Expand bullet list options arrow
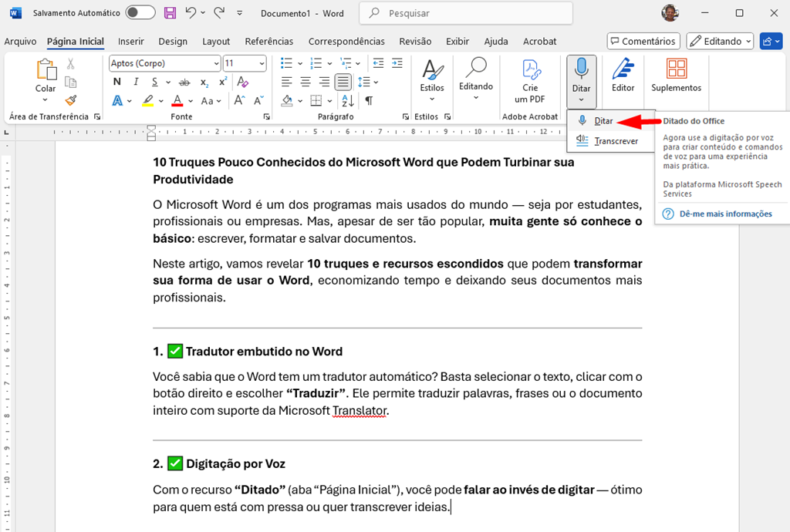Viewport: 790px width, 532px height. [x=300, y=63]
